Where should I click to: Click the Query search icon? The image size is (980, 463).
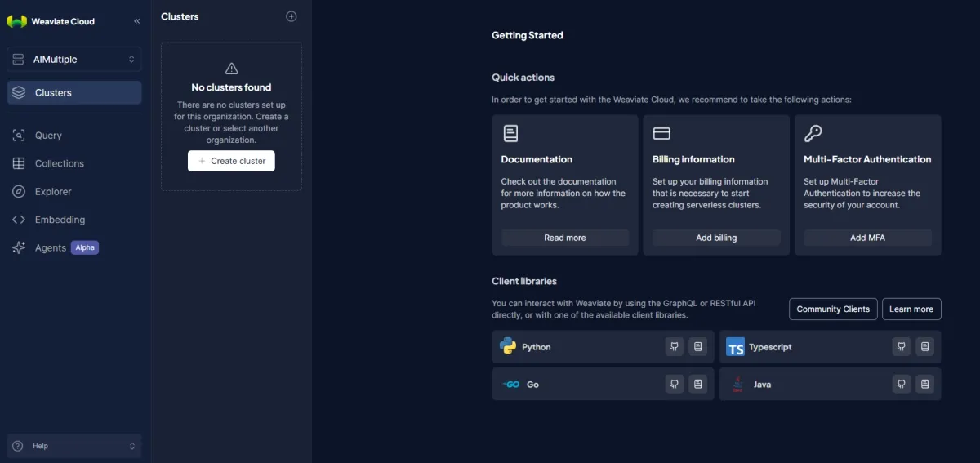coord(19,136)
